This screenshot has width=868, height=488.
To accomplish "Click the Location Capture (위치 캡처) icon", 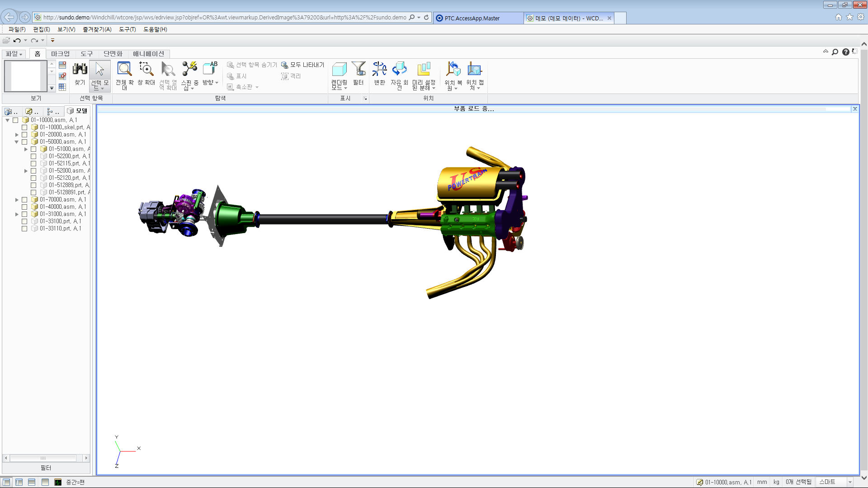I will pos(475,69).
